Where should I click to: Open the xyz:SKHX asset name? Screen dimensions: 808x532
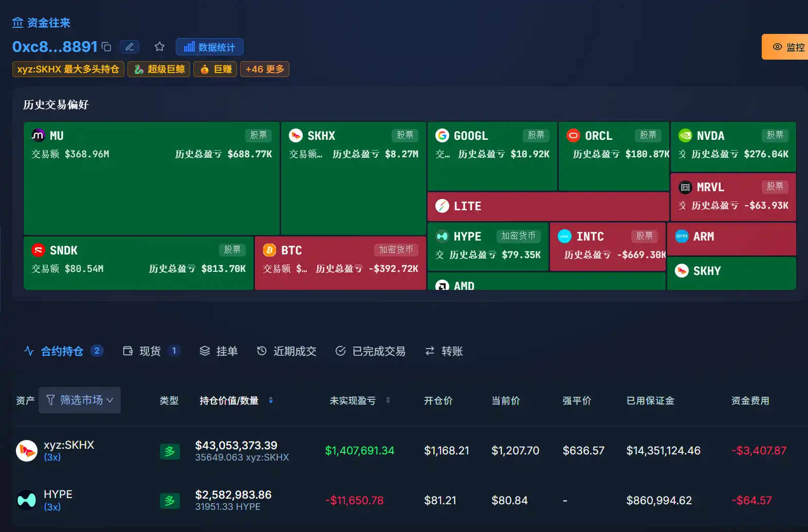pos(69,445)
